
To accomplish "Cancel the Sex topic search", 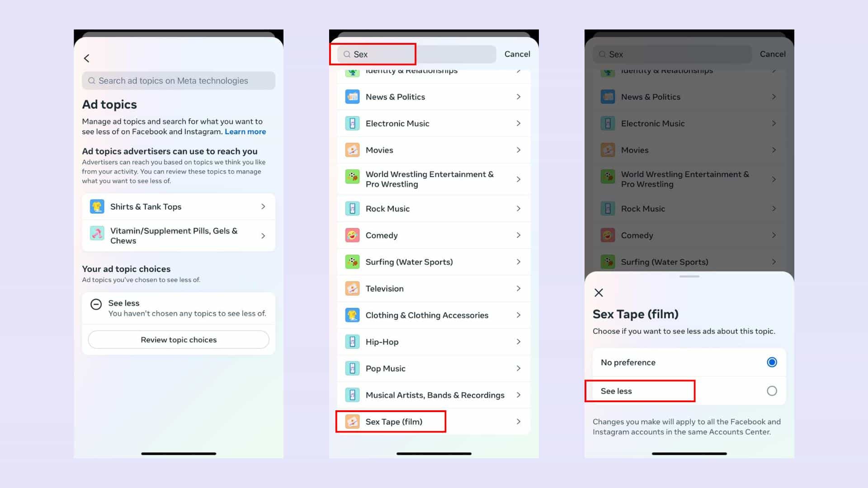I will click(517, 54).
